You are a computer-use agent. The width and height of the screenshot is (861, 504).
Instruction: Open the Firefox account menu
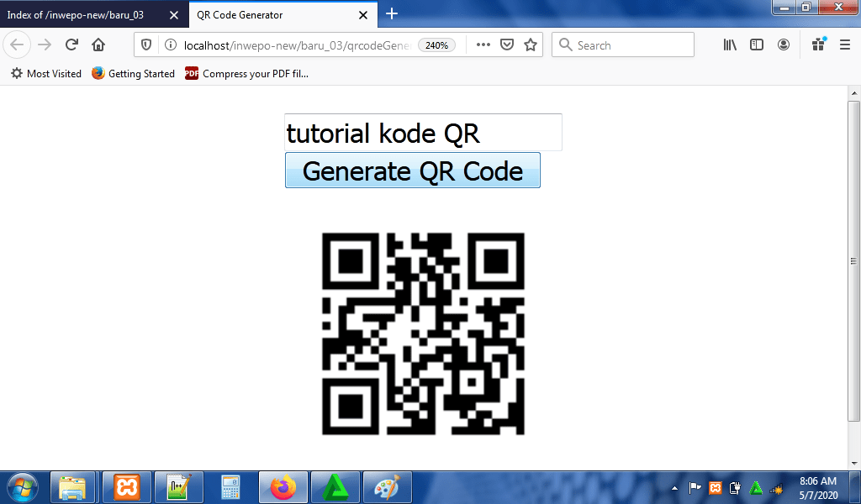tap(784, 45)
